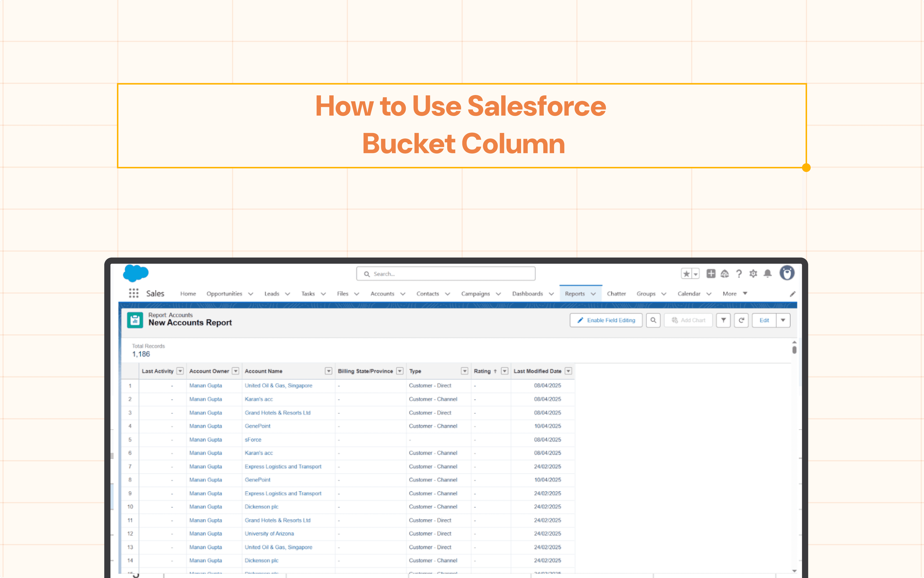Image resolution: width=924 pixels, height=578 pixels.
Task: Click the report vertical scrollbar thumb
Action: tap(794, 350)
